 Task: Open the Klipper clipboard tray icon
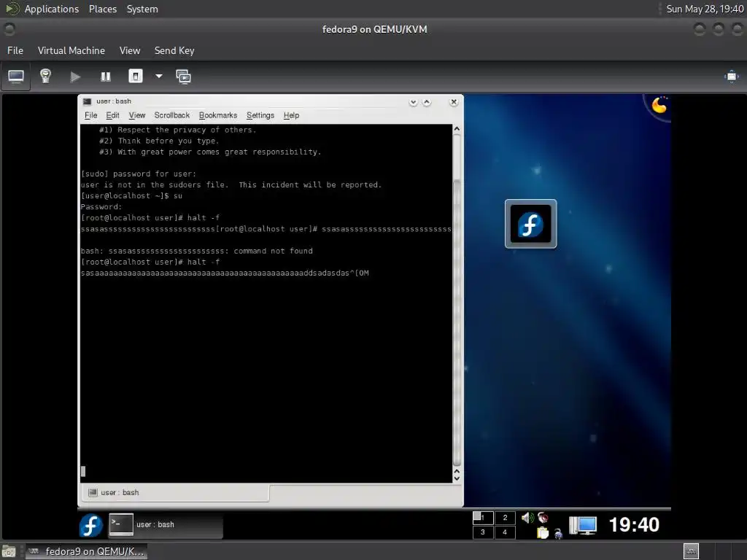pos(543,532)
